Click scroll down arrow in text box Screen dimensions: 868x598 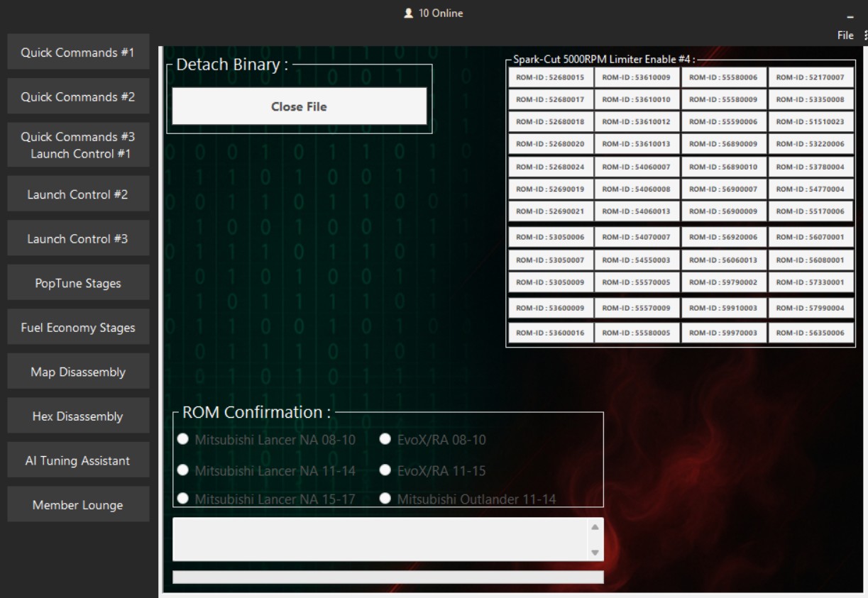click(595, 553)
